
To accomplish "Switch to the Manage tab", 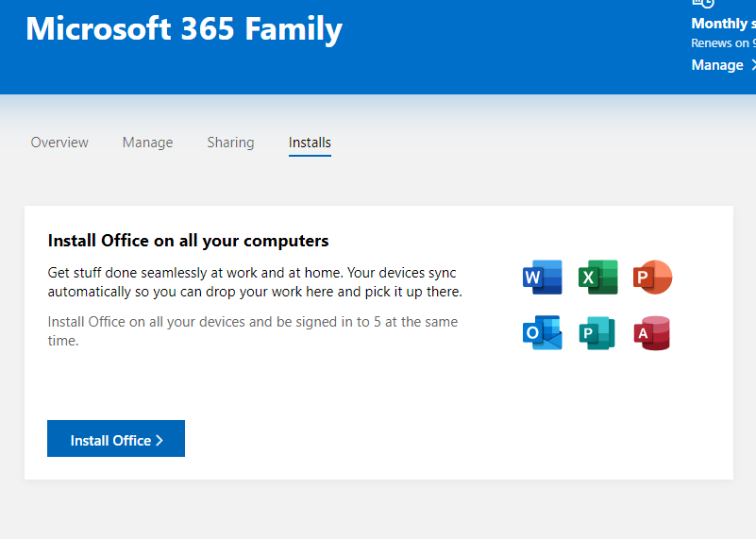I will [147, 143].
